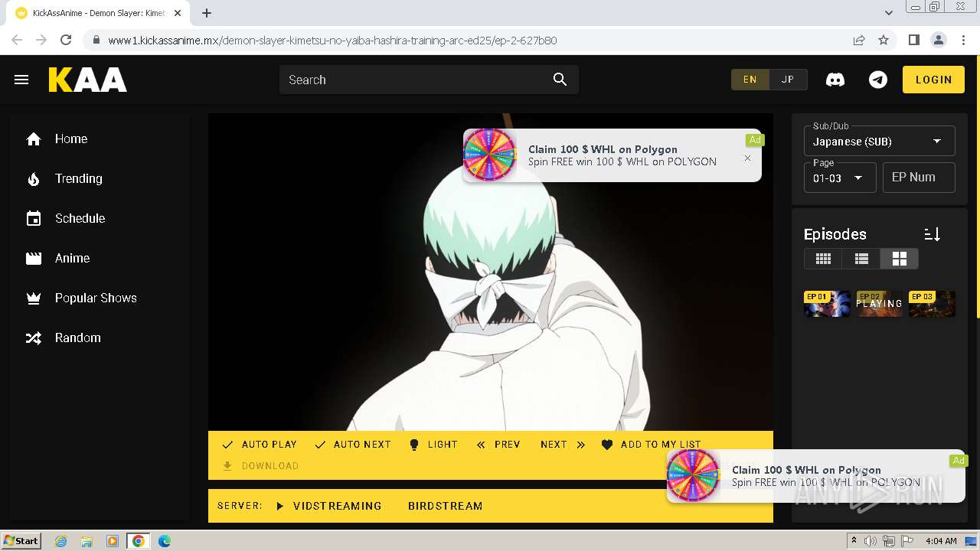
Task: Open Microsoft Edge from taskbar
Action: (x=165, y=541)
